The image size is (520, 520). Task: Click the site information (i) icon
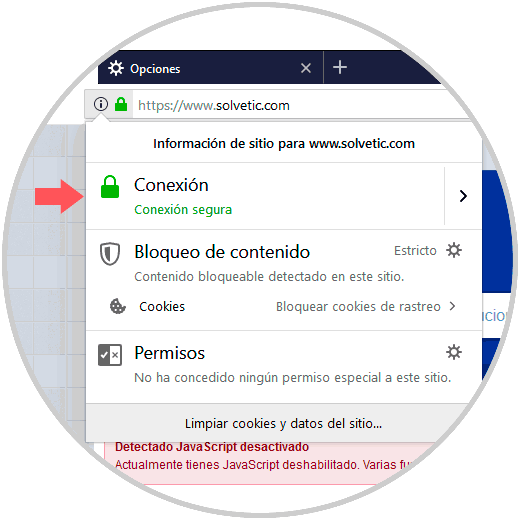(101, 104)
